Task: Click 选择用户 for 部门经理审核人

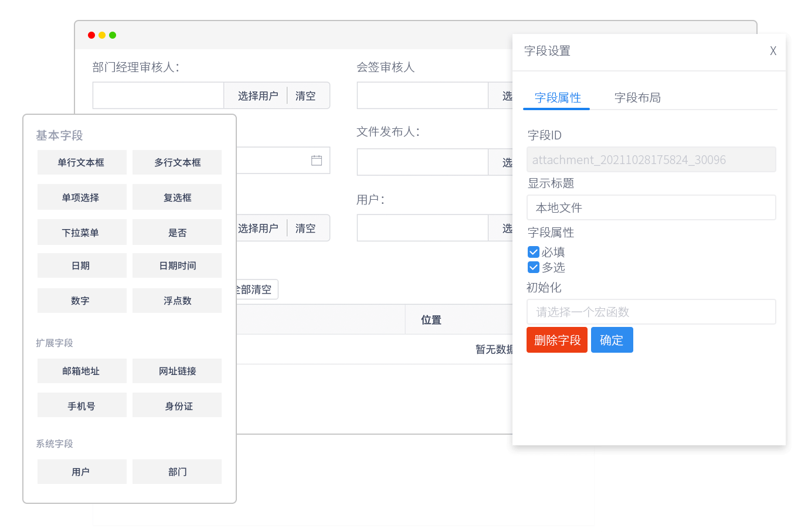Action: pos(257,96)
